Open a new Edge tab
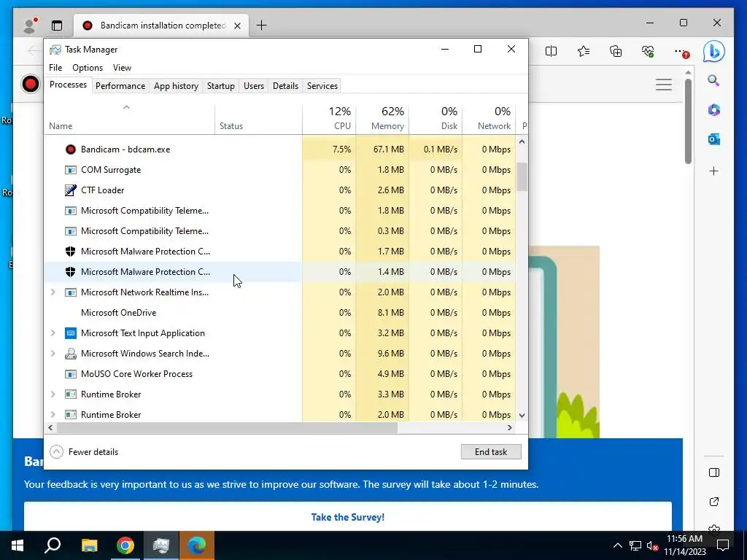This screenshot has width=747, height=560. (262, 26)
